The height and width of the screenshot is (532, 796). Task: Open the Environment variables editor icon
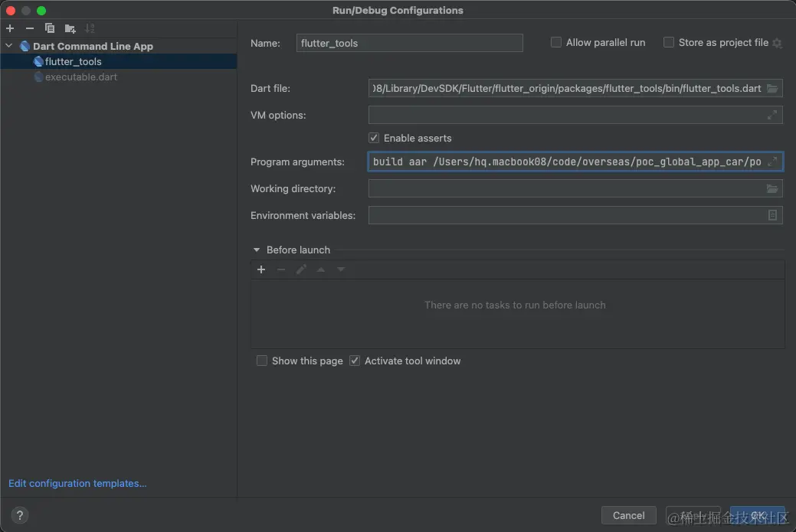click(x=772, y=215)
